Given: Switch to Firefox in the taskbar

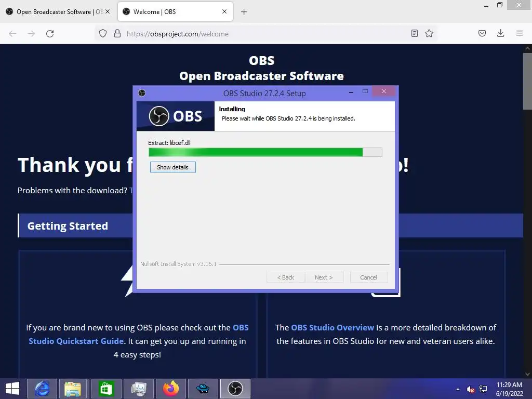Looking at the screenshot, I should pyautogui.click(x=170, y=389).
